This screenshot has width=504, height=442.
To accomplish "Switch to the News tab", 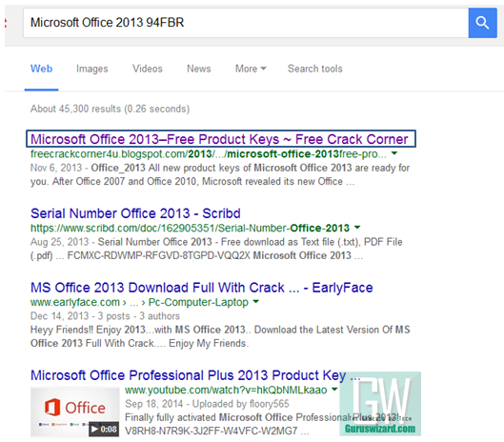I will coord(199,69).
